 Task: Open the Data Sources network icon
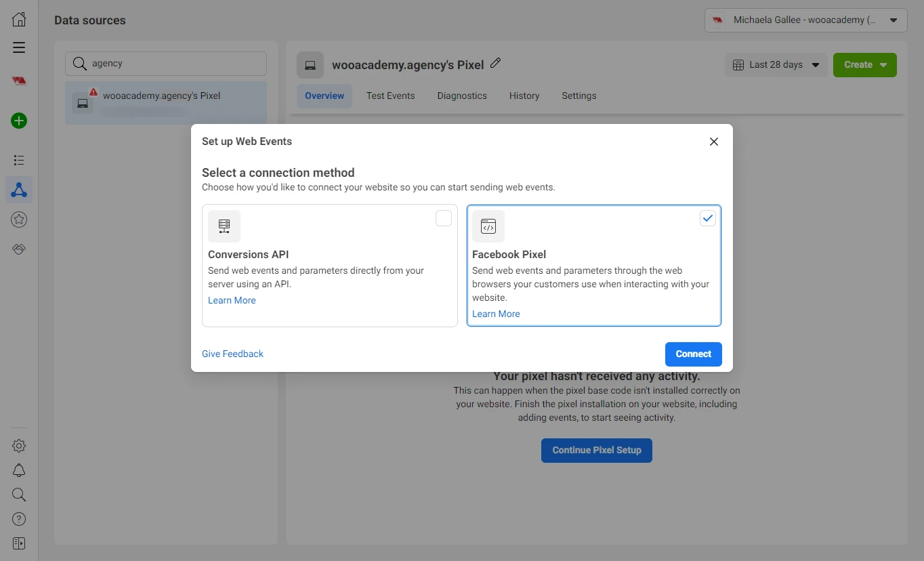pos(19,190)
